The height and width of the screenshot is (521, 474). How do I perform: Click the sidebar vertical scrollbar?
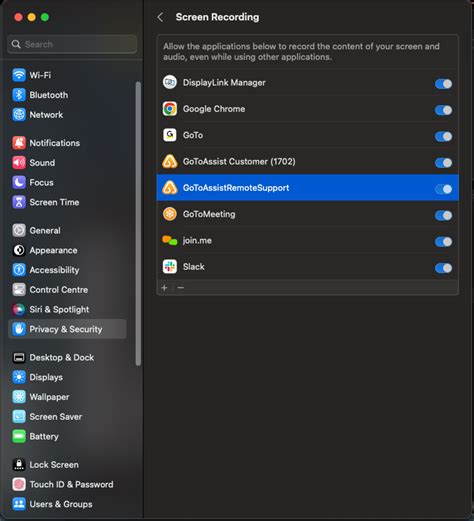click(138, 223)
